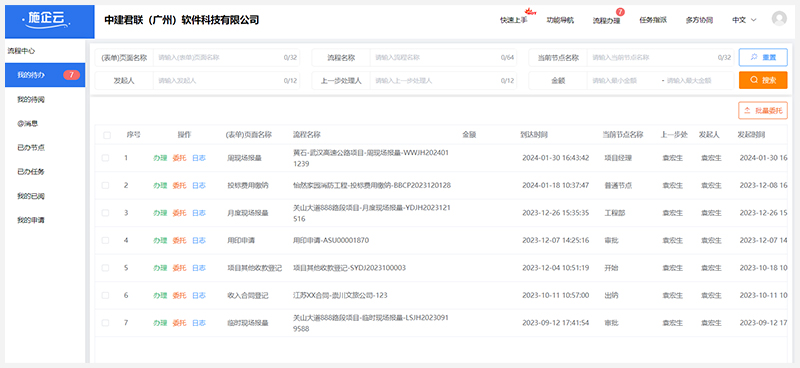Click 委托 for row 2 投标费用缴纳
This screenshot has height=368, width=800.
[180, 185]
